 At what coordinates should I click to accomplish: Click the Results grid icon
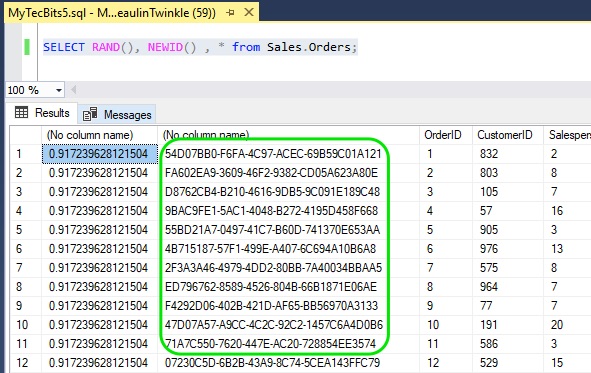coord(21,112)
